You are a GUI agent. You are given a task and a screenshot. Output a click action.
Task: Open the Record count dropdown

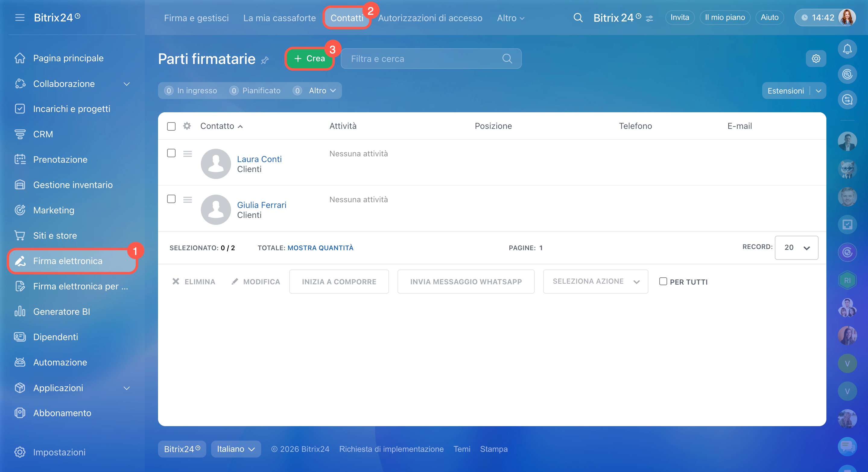pyautogui.click(x=796, y=247)
